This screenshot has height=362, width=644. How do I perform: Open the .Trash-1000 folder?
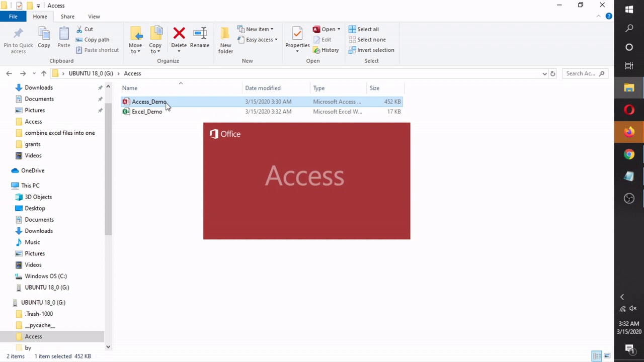39,314
